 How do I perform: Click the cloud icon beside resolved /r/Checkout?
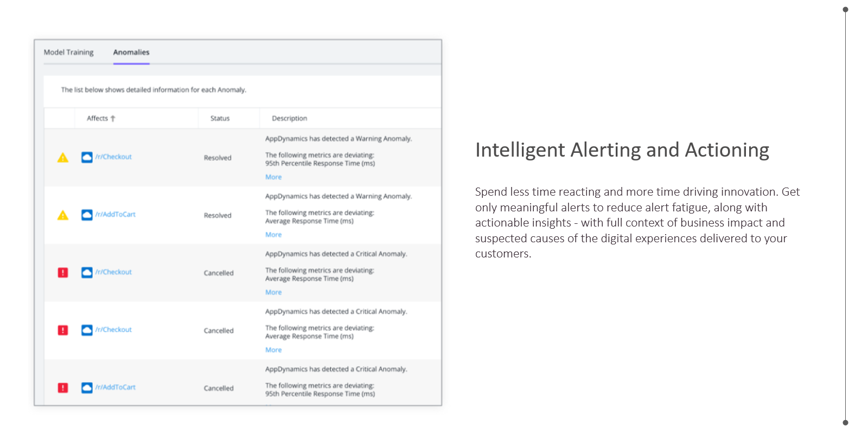(x=87, y=157)
